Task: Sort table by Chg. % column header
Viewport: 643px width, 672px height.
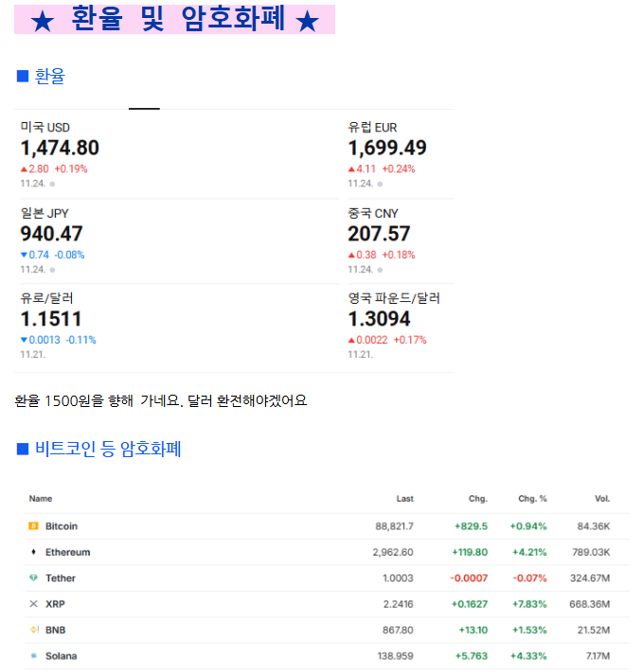Action: point(531,499)
